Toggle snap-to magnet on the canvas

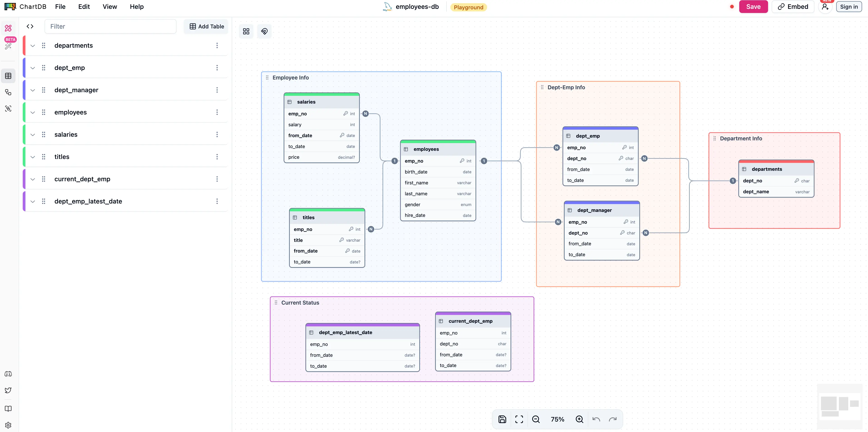(x=264, y=31)
